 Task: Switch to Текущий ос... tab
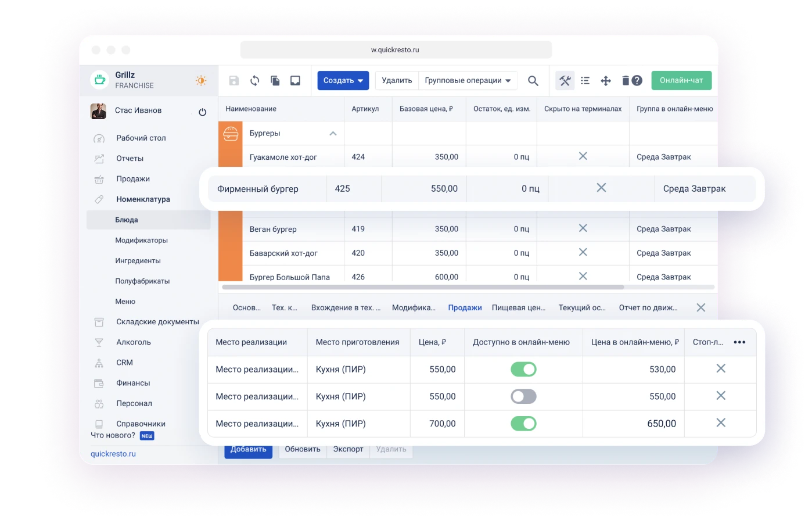point(582,308)
